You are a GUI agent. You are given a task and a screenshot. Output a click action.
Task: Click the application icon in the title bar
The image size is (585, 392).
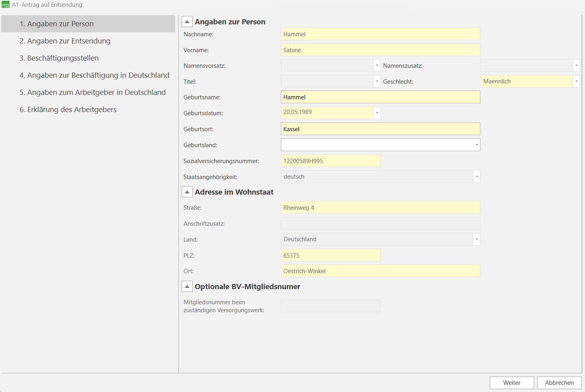tap(6, 5)
